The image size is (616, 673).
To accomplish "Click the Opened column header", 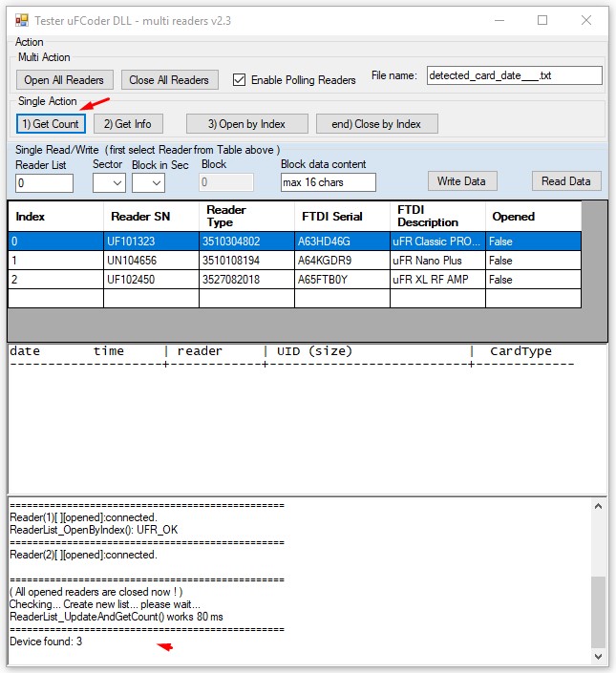I will (533, 217).
